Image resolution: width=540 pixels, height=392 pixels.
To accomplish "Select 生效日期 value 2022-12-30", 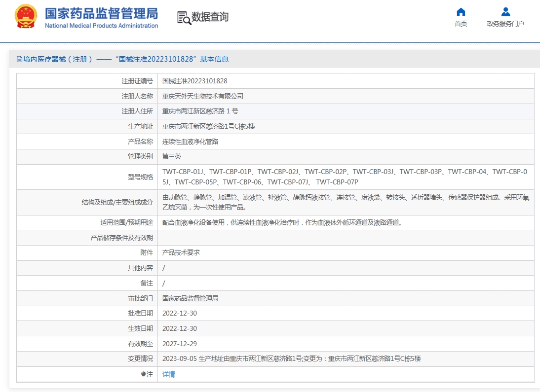I will pos(180,328).
